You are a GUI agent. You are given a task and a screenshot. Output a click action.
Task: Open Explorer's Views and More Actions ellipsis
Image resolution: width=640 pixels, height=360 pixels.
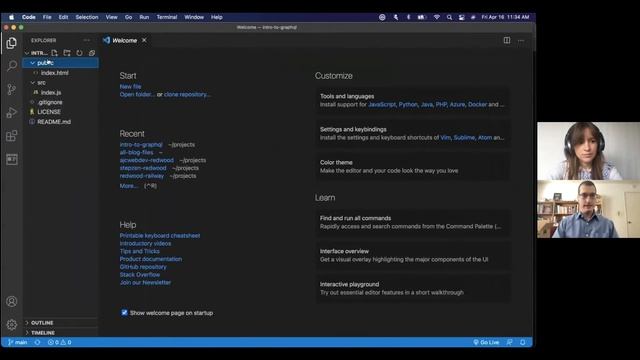click(87, 40)
